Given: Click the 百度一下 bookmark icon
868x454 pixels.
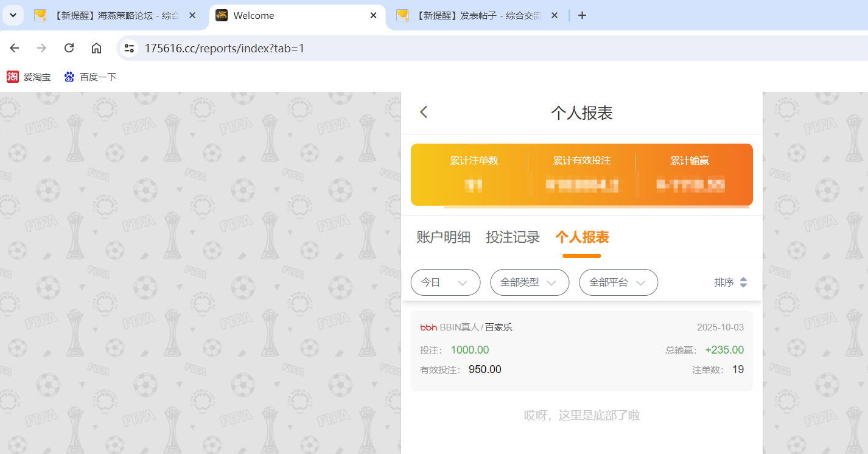Looking at the screenshot, I should pyautogui.click(x=69, y=76).
